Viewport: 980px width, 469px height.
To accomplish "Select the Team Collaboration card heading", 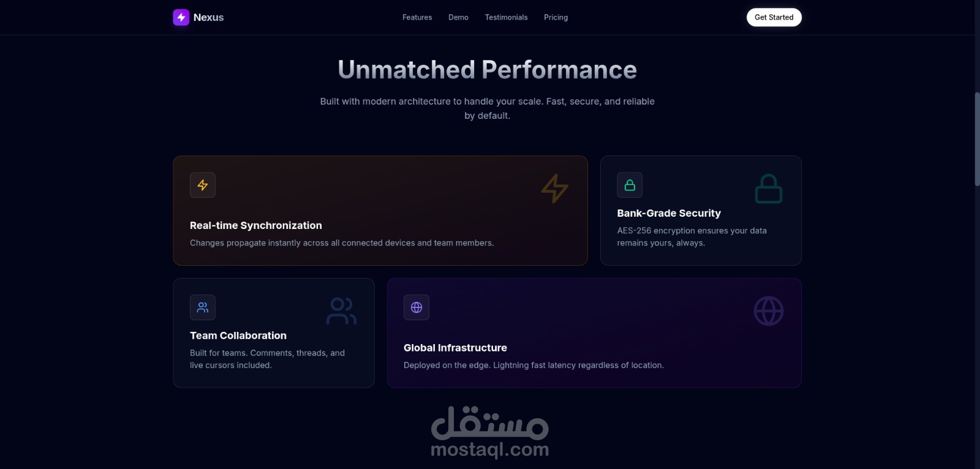I will (x=238, y=336).
